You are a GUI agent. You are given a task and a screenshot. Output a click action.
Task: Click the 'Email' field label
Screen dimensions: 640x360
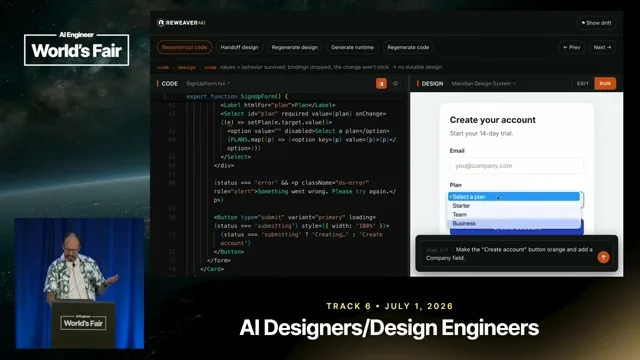point(457,151)
